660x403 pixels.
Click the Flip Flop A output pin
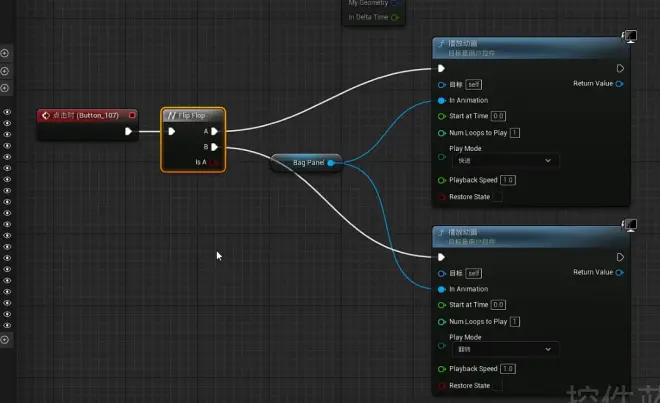point(214,131)
